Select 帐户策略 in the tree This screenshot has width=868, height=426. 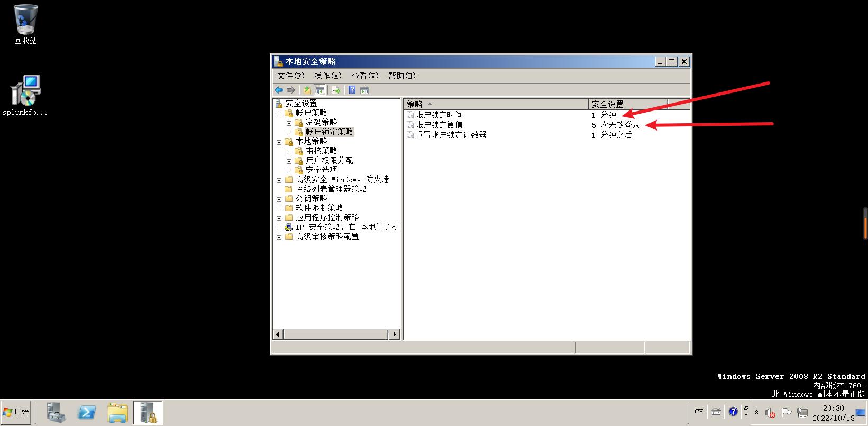click(x=312, y=113)
